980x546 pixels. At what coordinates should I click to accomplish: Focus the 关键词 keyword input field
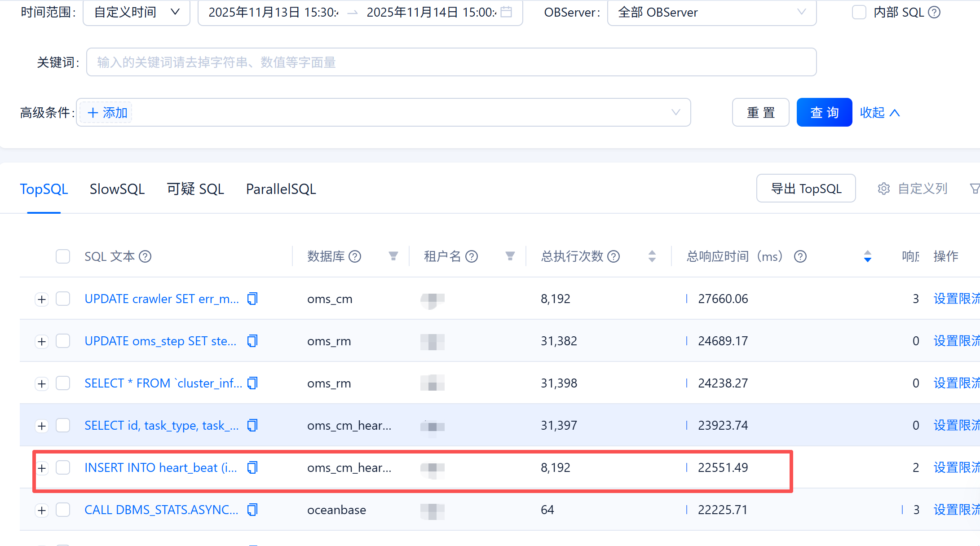point(451,62)
